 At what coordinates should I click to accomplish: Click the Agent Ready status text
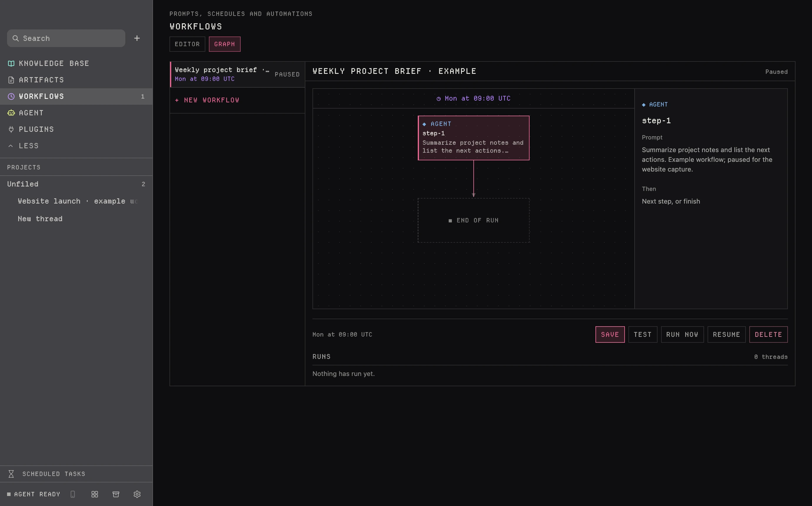coord(37,494)
